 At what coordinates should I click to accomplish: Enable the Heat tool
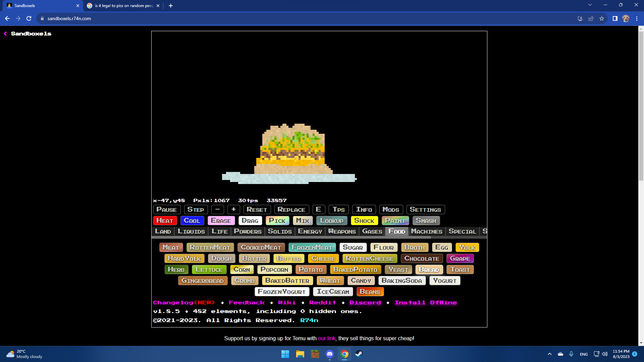[165, 221]
